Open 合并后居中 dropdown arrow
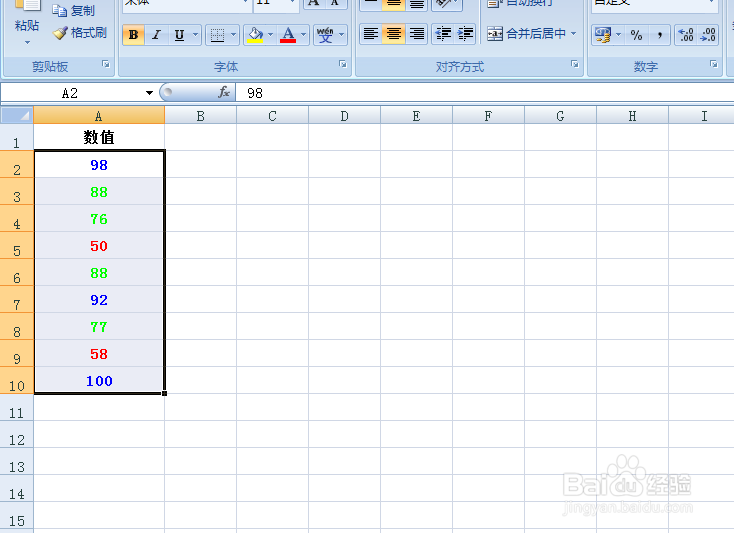This screenshot has width=734, height=533. point(573,34)
